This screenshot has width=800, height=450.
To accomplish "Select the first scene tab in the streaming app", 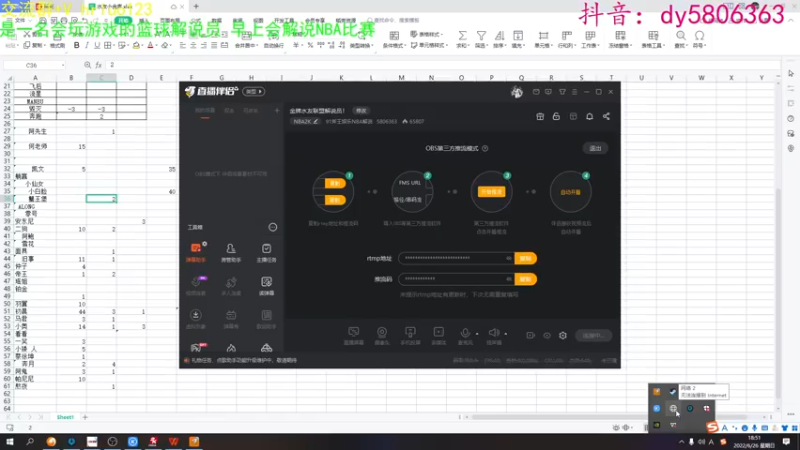I will click(205, 111).
